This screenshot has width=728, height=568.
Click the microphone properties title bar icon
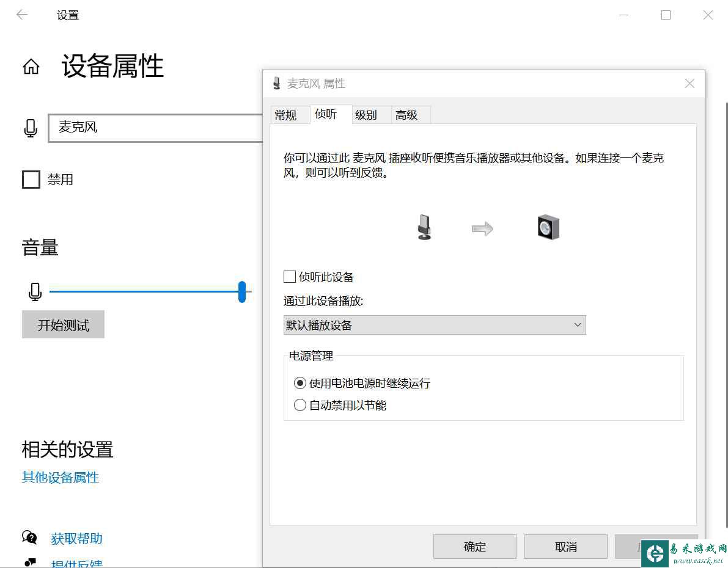(x=277, y=84)
